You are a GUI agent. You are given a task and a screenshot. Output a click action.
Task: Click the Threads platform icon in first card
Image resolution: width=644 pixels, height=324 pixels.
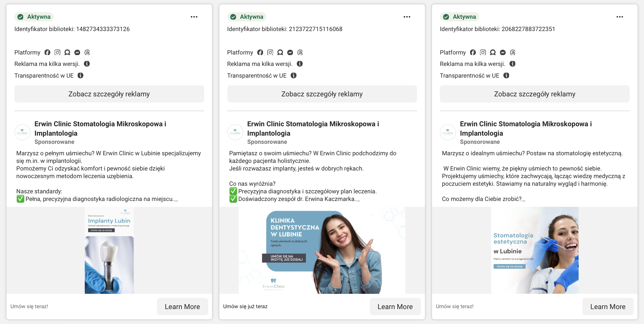(x=87, y=52)
